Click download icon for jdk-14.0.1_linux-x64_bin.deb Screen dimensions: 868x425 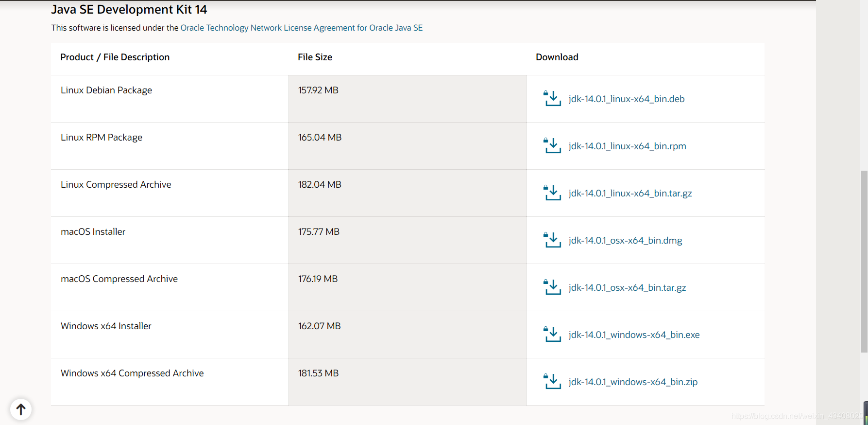point(552,99)
